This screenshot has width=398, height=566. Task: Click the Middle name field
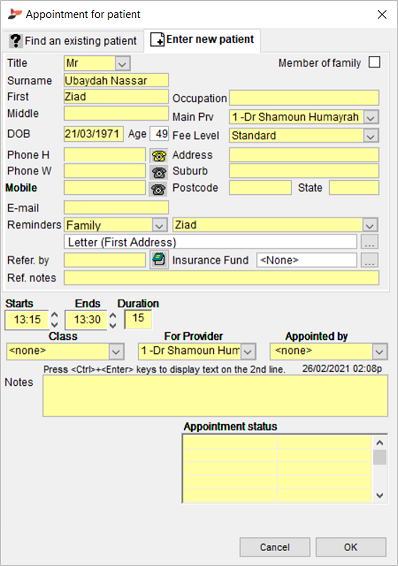[116, 113]
